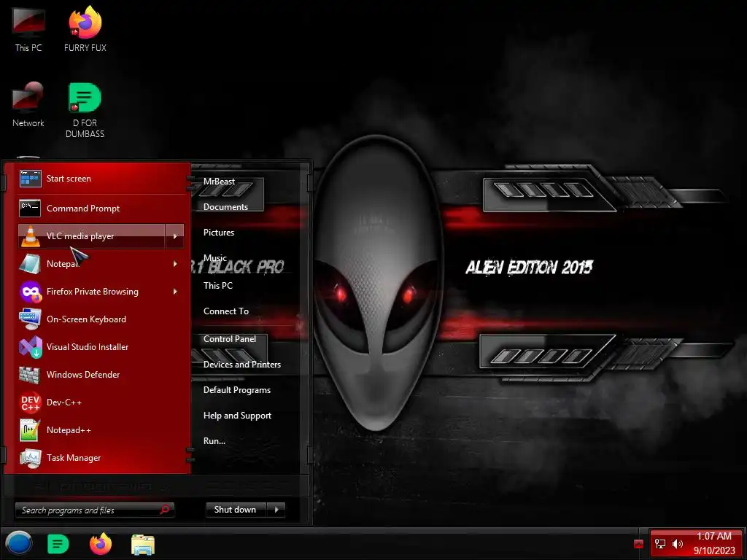Select the Visual Studio Installer text label

[x=88, y=347]
